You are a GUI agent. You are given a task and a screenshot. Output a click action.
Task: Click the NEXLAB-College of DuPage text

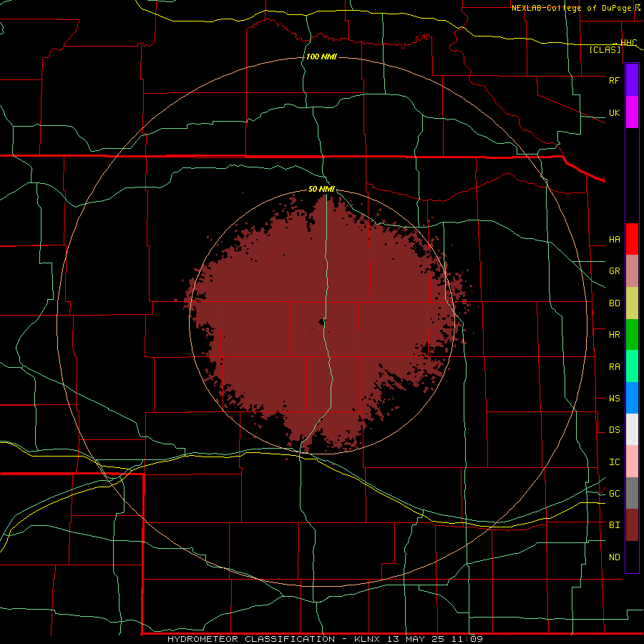[571, 8]
